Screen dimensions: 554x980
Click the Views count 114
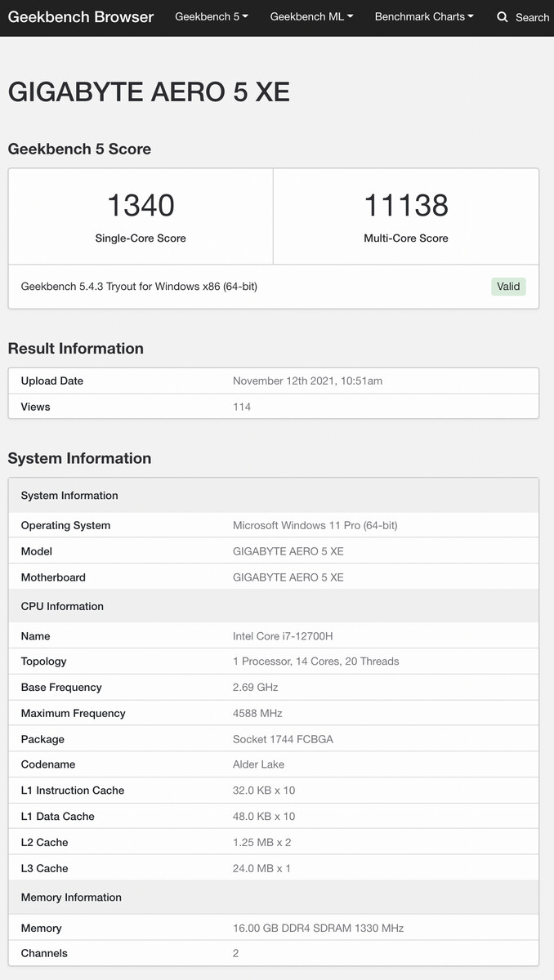pos(242,407)
